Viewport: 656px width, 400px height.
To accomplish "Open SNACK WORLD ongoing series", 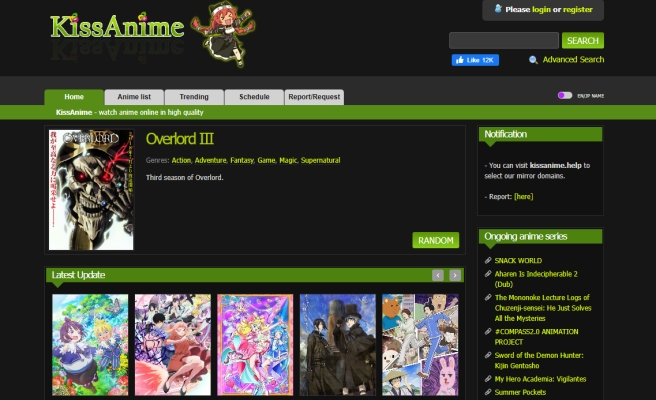I will click(x=518, y=261).
